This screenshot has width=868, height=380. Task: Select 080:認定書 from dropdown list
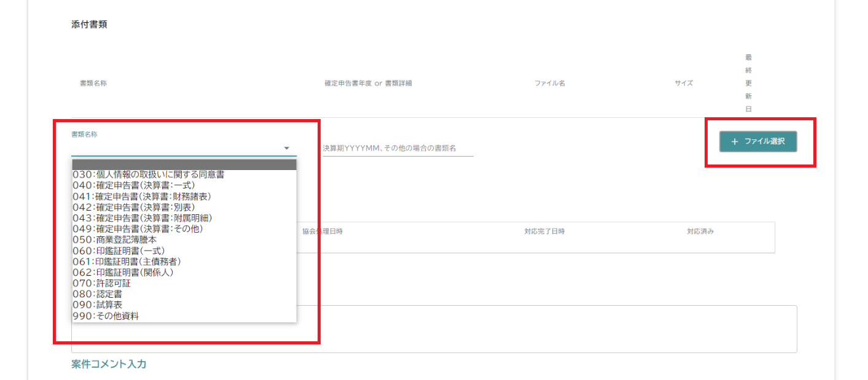coord(184,295)
